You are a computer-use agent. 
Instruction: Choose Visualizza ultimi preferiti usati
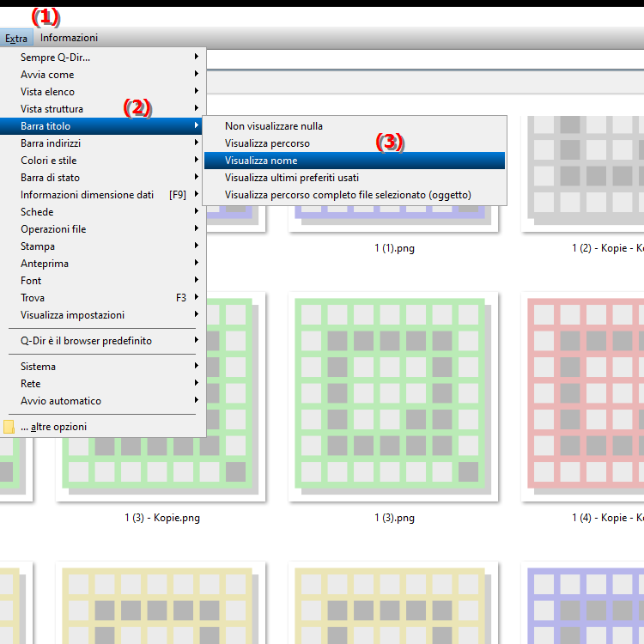click(355, 178)
